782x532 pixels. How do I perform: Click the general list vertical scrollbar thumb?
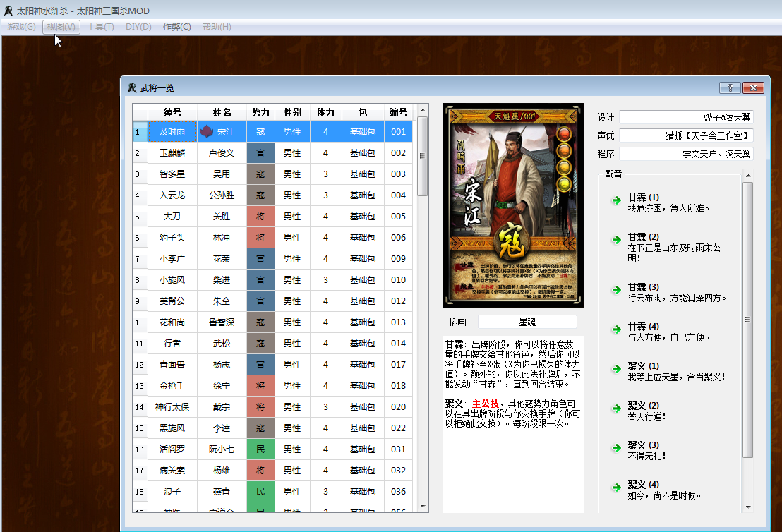tap(423, 156)
